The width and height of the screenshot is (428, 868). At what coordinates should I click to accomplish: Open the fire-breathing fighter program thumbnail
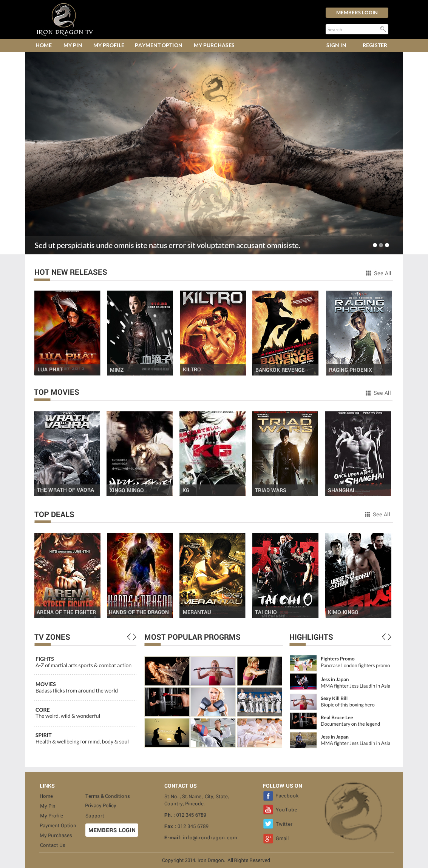point(167,671)
